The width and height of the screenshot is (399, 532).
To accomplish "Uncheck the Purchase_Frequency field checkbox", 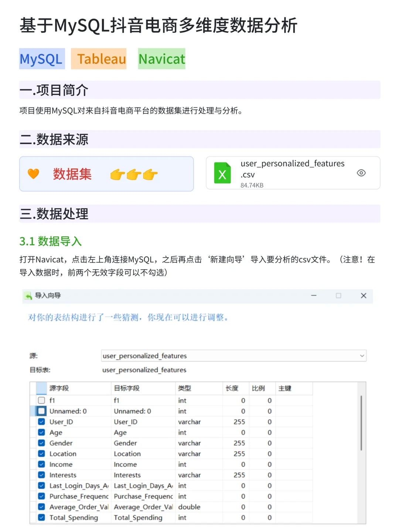I will tap(41, 496).
